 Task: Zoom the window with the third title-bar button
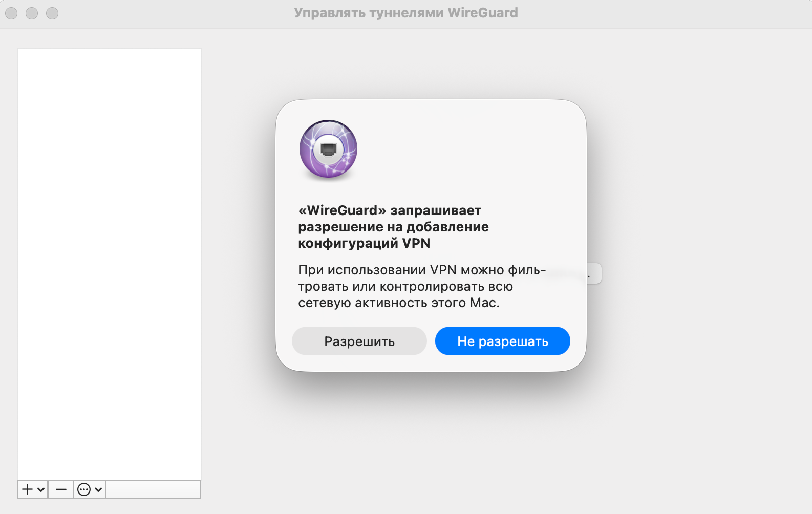pyautogui.click(x=52, y=13)
